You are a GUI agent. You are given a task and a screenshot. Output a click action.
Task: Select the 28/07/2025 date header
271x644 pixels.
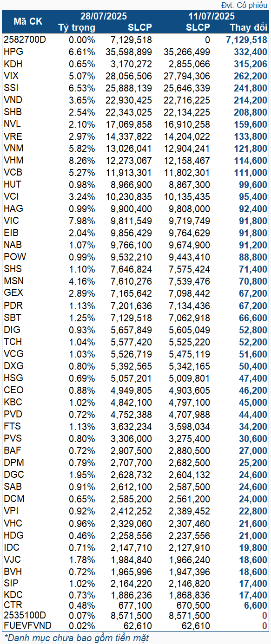click(103, 16)
